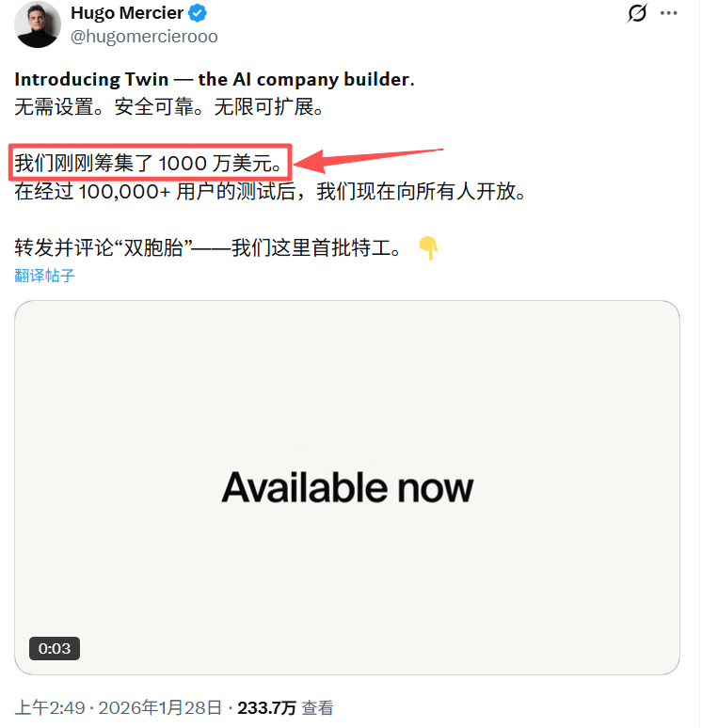Click the 100,000+ 用户 sentence

coord(270,191)
